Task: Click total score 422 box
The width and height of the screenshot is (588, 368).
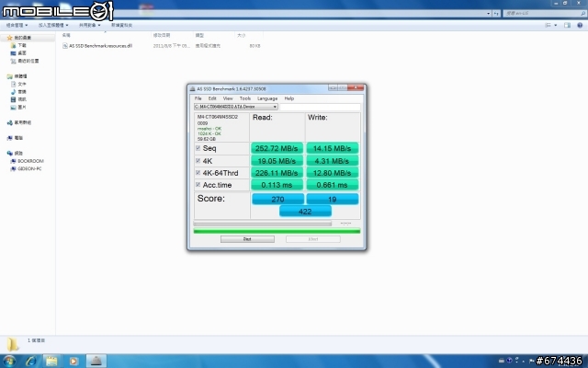Action: (x=305, y=212)
